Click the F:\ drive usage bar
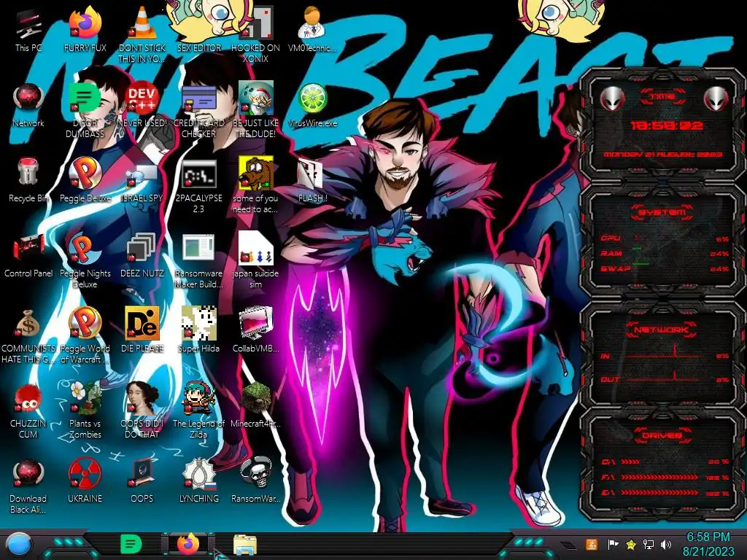Viewport: 747px width, 560px height. click(659, 477)
